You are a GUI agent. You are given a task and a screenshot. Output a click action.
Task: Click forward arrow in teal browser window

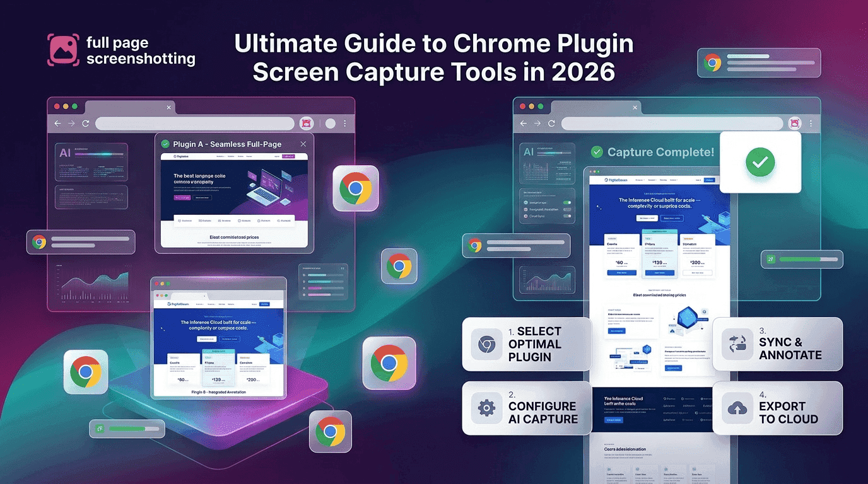point(537,124)
